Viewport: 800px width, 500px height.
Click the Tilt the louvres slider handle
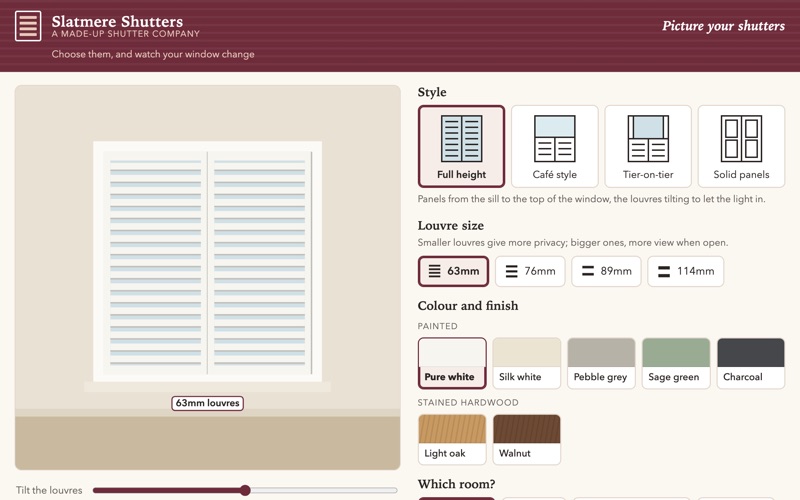point(245,490)
